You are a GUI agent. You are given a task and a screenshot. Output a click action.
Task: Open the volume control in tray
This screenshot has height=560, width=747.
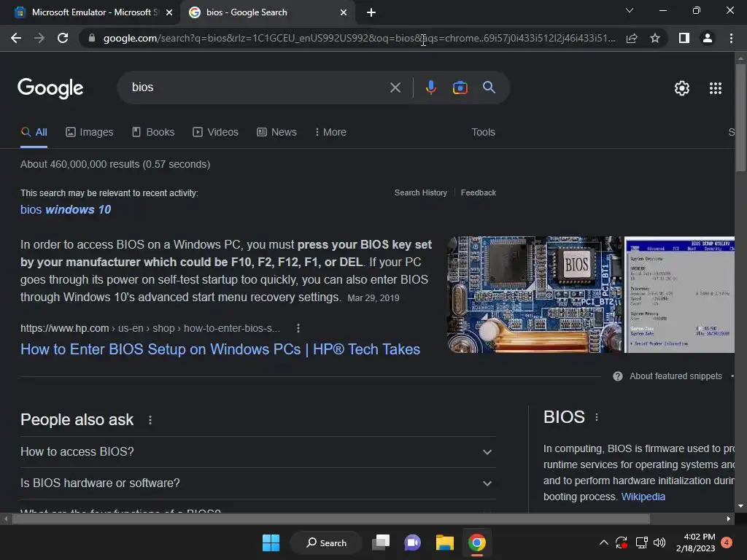tap(659, 542)
